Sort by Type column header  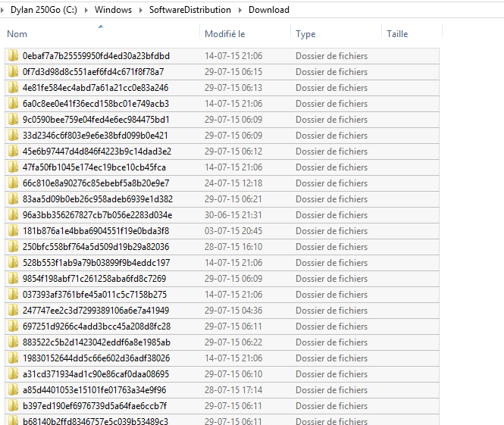[305, 34]
